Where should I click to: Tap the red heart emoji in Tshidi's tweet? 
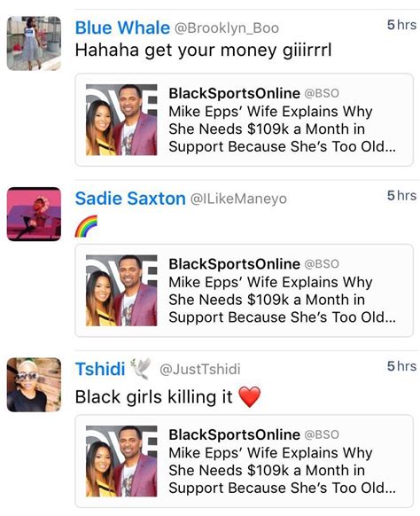coord(250,396)
